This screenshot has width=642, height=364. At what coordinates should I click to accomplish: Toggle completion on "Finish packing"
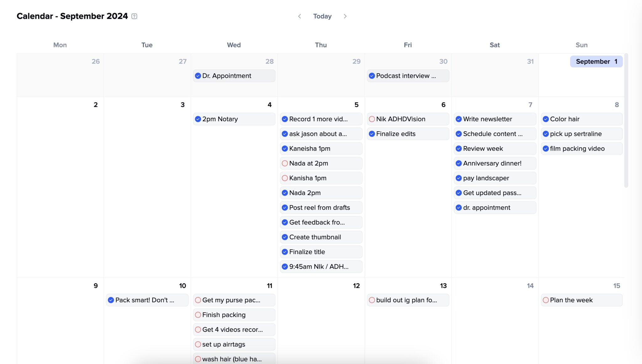tap(198, 315)
